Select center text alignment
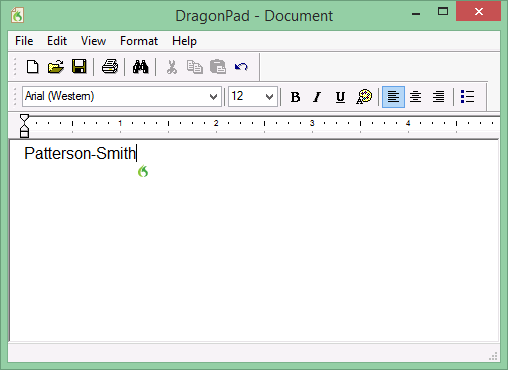This screenshot has height=370, width=508. click(x=416, y=97)
